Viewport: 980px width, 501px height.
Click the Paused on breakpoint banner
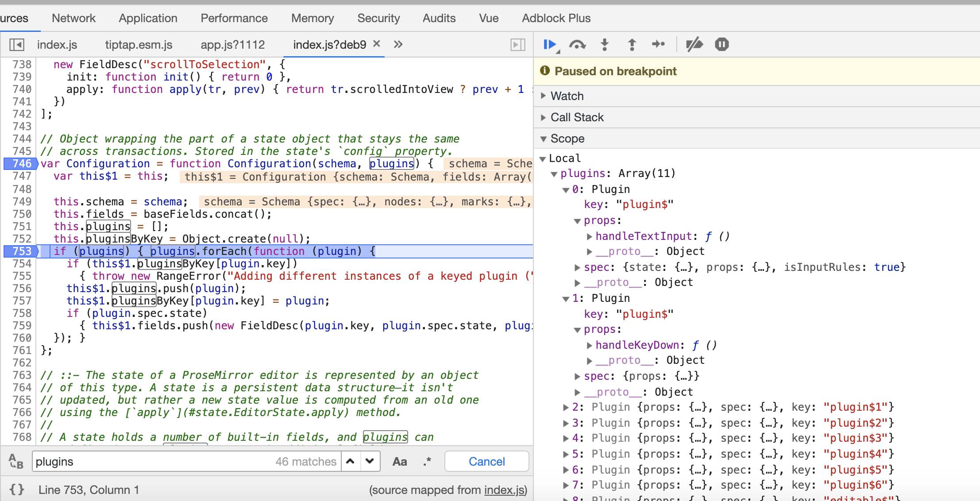point(756,71)
